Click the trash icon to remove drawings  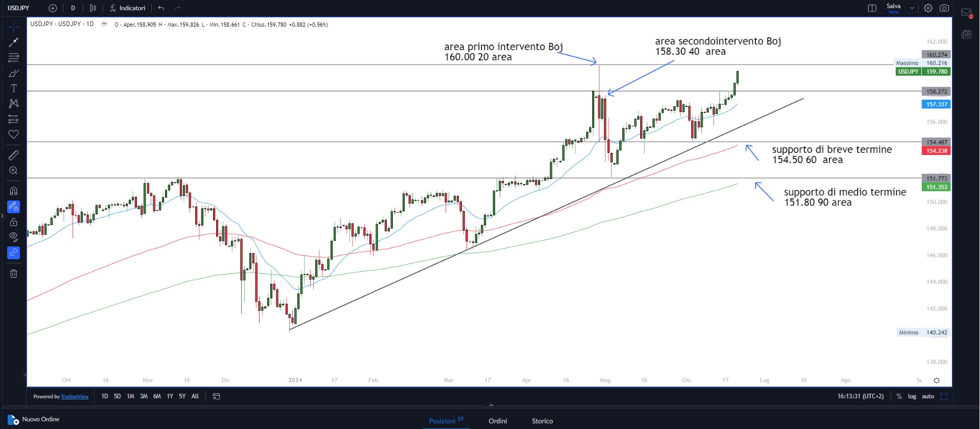pos(14,274)
